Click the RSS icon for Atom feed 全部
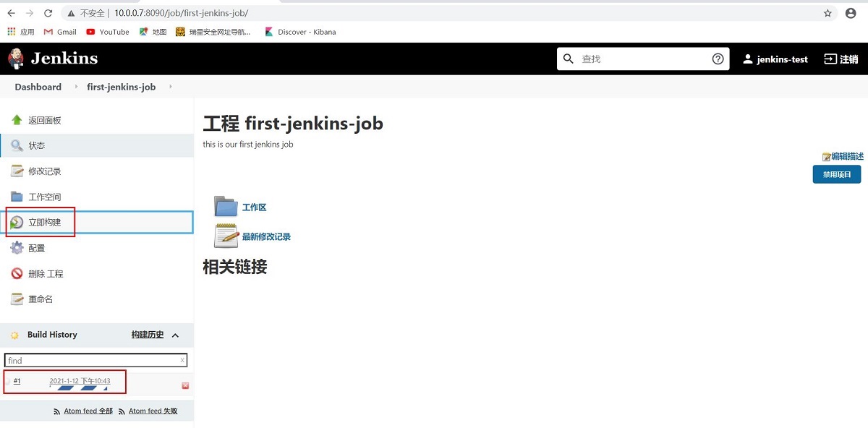The height and width of the screenshot is (428, 868). 57,411
